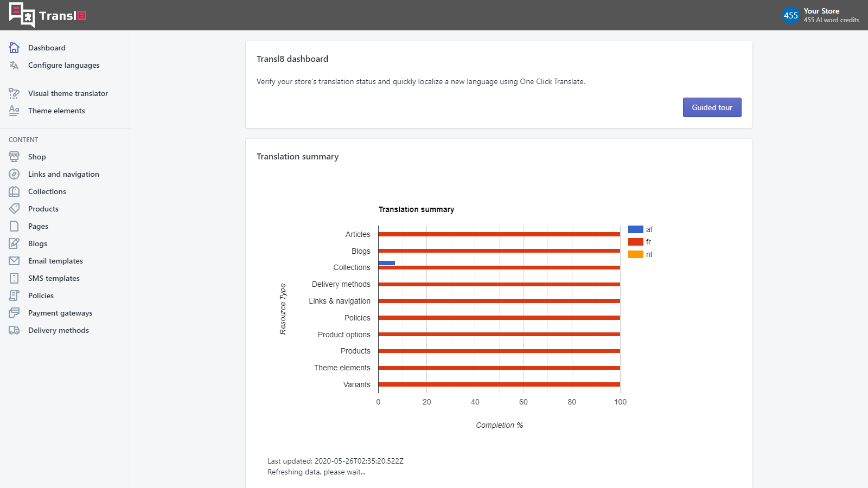
Task: Toggle the nl series in the legend
Action: pyautogui.click(x=635, y=254)
